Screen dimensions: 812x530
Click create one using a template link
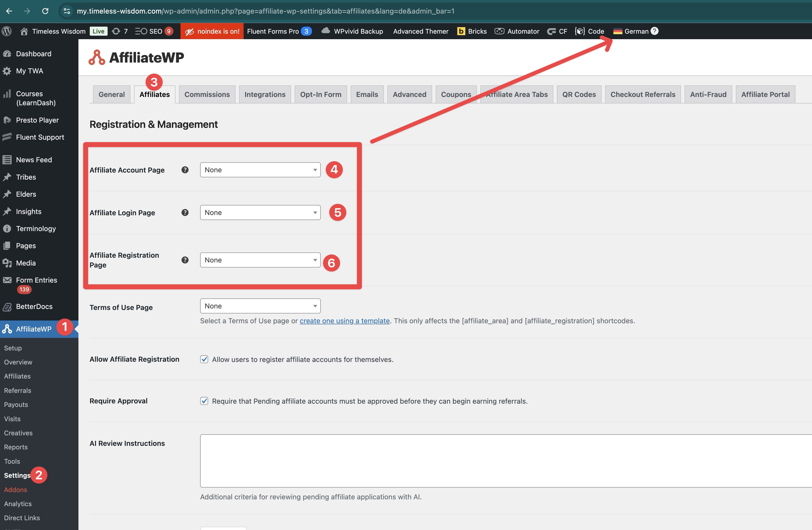click(345, 321)
